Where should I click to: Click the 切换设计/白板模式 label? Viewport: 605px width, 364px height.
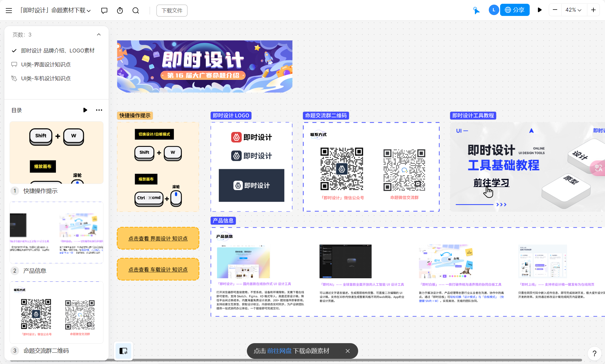coord(154,134)
